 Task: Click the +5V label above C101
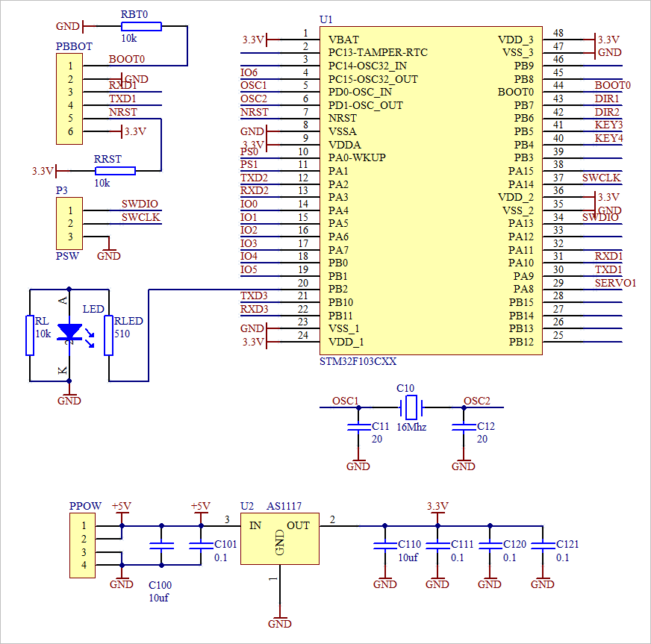point(200,506)
